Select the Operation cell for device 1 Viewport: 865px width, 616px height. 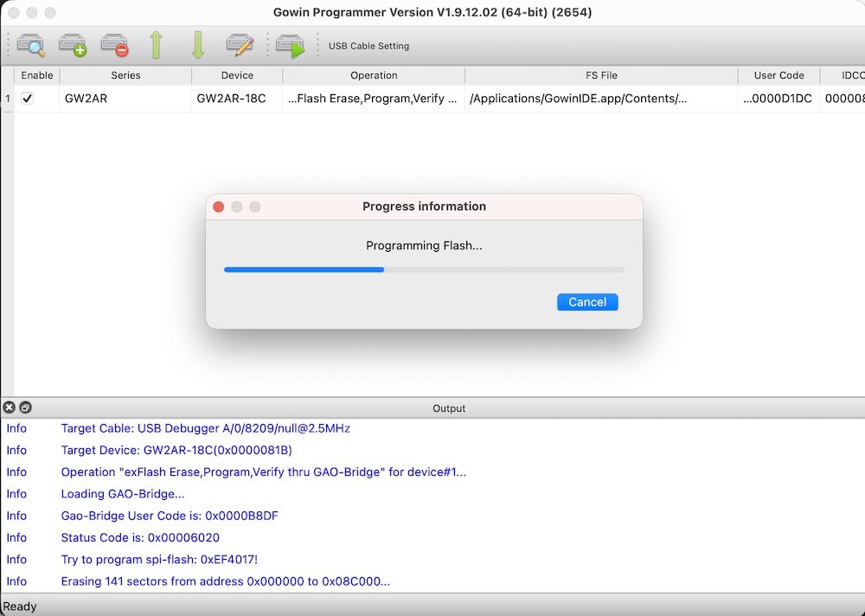click(374, 99)
